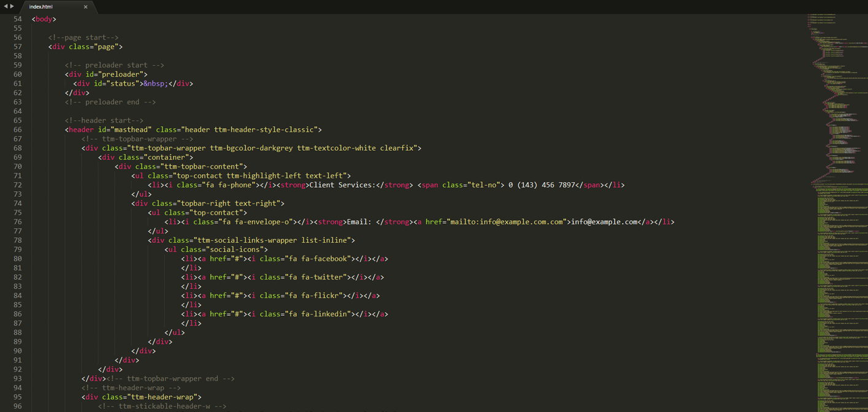Image resolution: width=868 pixels, height=412 pixels.
Task: Click the "header ttm-header-style-classic" class value
Action: (x=249, y=129)
